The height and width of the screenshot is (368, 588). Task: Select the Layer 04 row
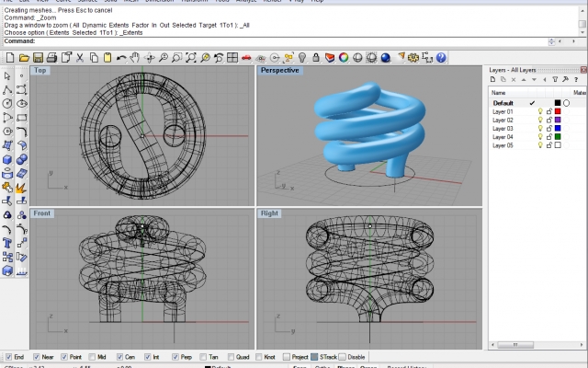538,137
